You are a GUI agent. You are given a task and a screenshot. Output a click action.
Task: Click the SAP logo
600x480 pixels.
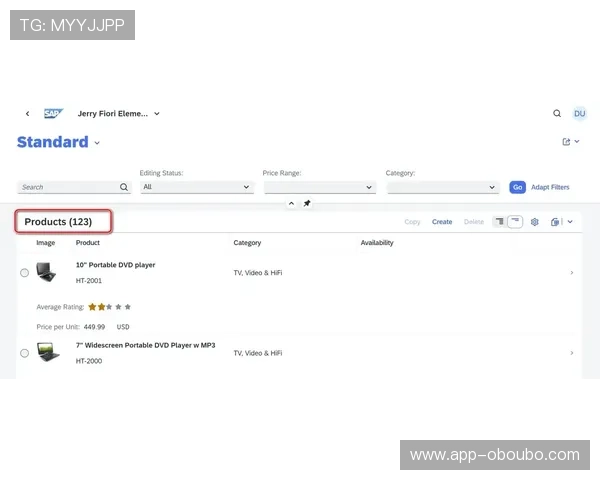click(53, 114)
